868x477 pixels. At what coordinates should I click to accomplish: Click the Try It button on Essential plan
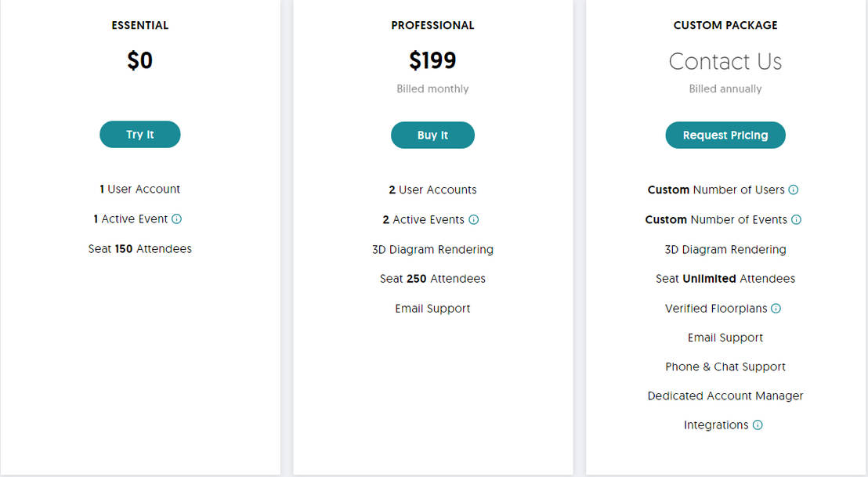139,134
